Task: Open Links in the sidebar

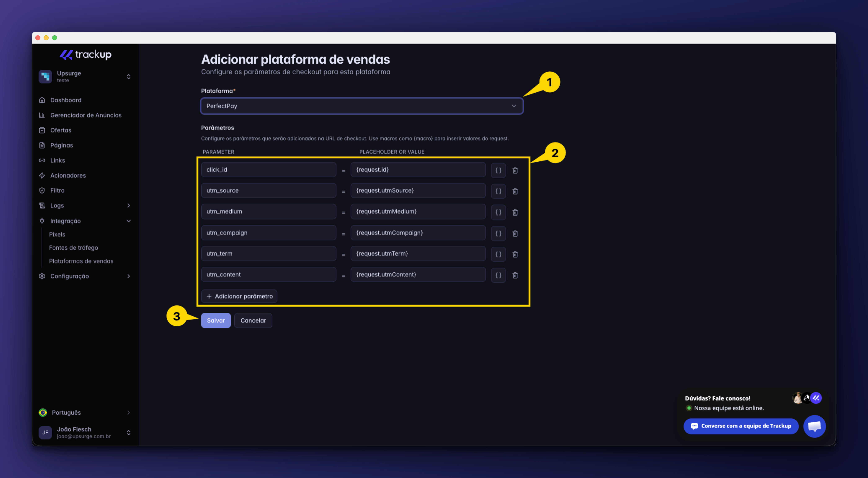Action: pyautogui.click(x=57, y=160)
